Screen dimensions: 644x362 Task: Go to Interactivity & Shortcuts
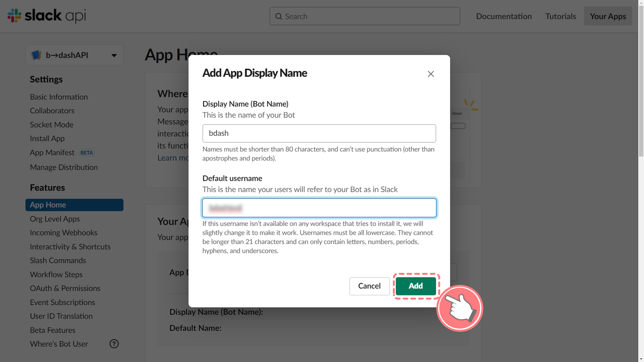click(70, 247)
